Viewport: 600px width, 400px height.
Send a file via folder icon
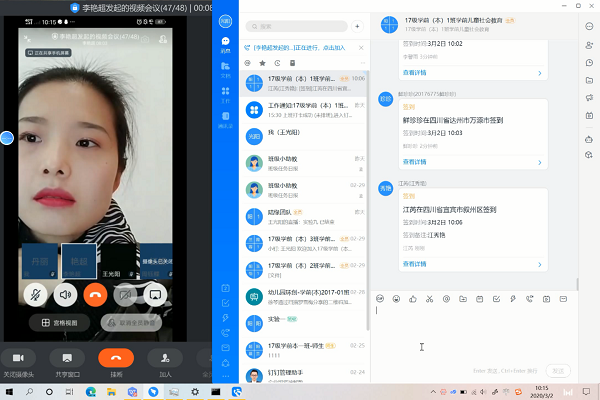[463, 299]
